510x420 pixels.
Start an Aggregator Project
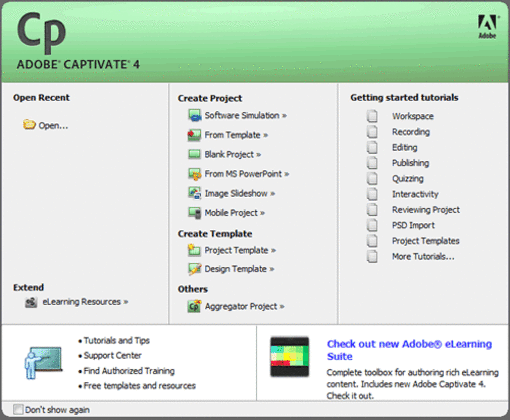(244, 306)
